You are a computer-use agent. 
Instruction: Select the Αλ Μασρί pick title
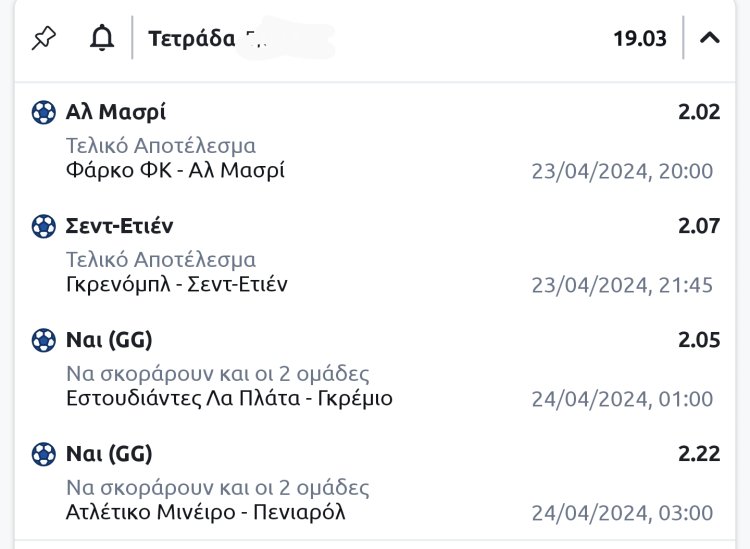pyautogui.click(x=116, y=113)
